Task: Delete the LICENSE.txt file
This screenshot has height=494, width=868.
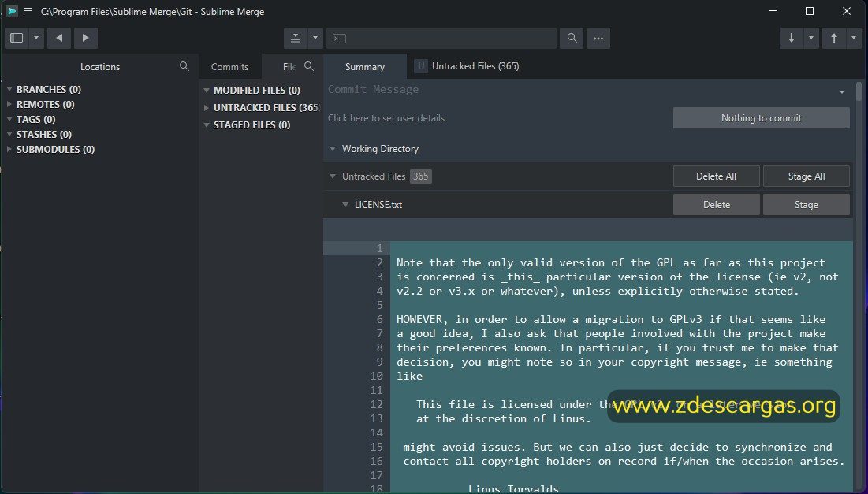Action: pyautogui.click(x=717, y=205)
